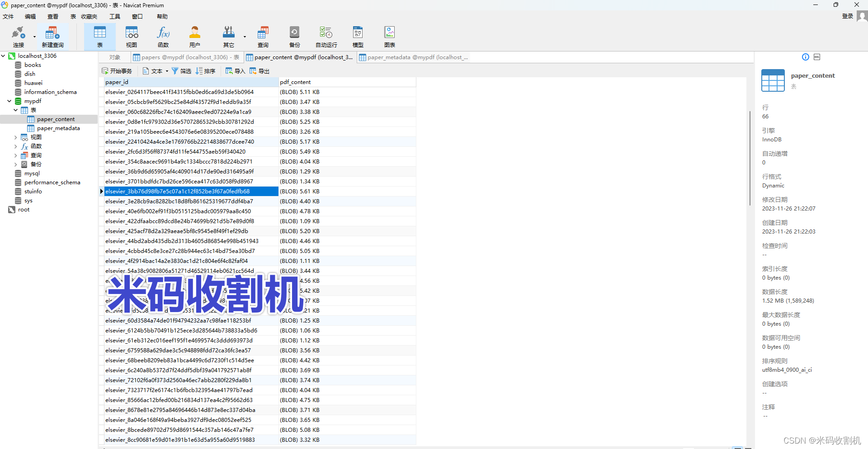Image resolution: width=868 pixels, height=449 pixels.
Task: Select the dish database in tree
Action: 30,74
